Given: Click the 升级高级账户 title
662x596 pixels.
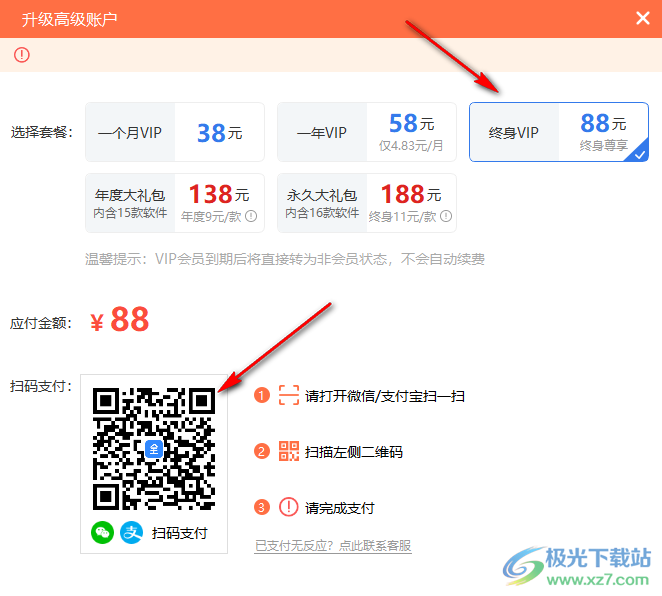Looking at the screenshot, I should click(69, 19).
